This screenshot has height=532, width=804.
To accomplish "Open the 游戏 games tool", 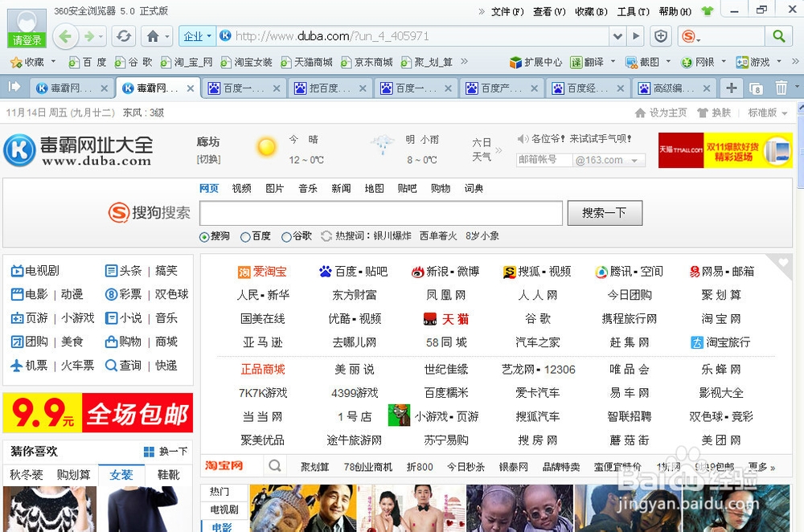I will click(753, 63).
